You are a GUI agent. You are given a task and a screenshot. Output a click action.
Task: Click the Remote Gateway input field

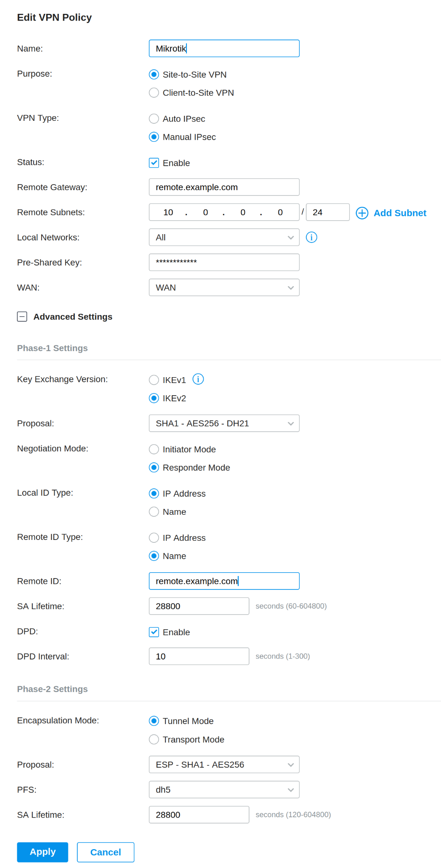[224, 187]
